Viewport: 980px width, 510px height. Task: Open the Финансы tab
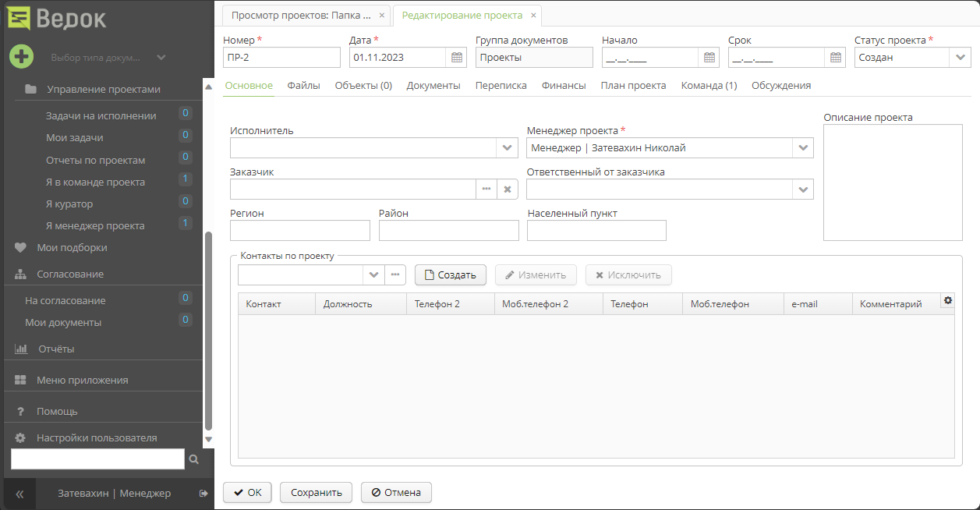click(564, 86)
